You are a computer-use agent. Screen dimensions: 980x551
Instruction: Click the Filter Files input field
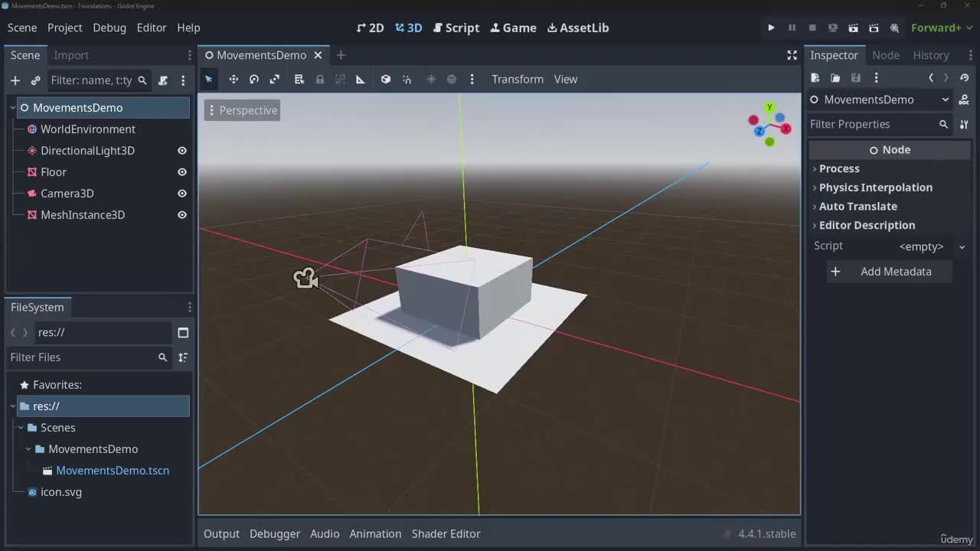click(x=88, y=357)
